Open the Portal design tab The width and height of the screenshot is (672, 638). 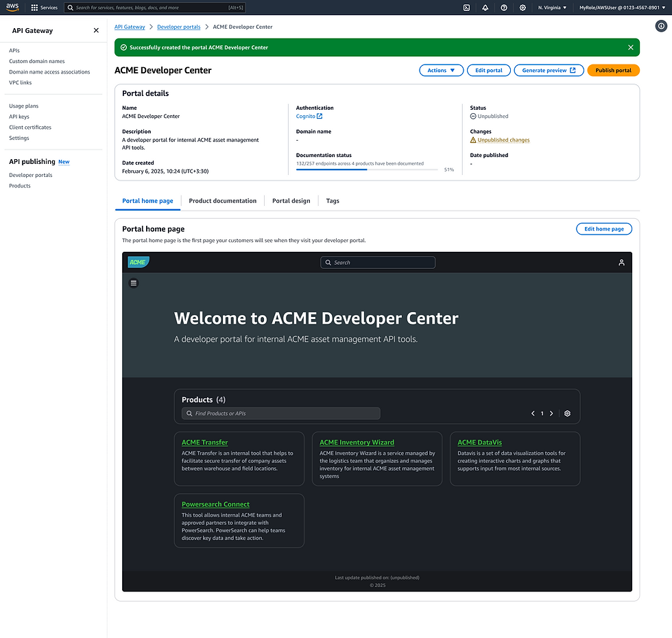click(290, 200)
